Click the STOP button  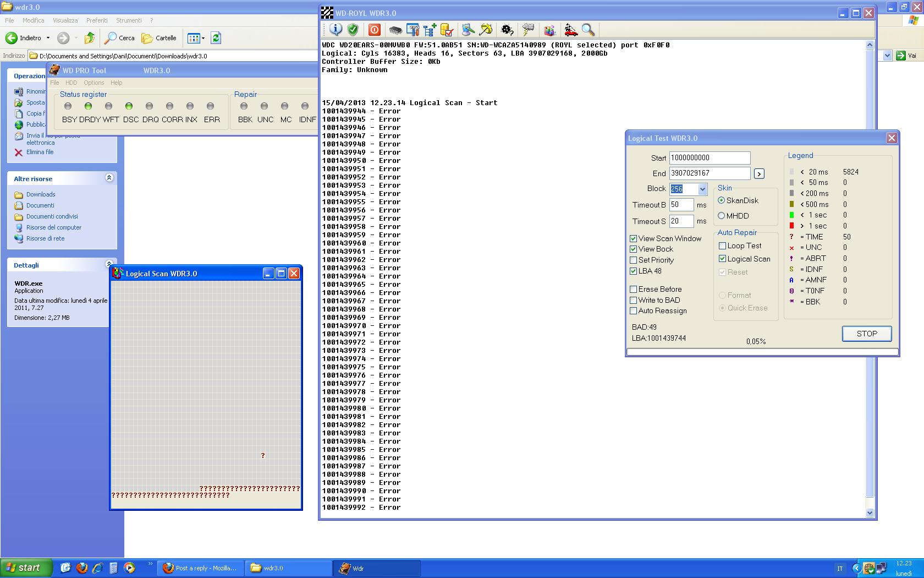867,334
